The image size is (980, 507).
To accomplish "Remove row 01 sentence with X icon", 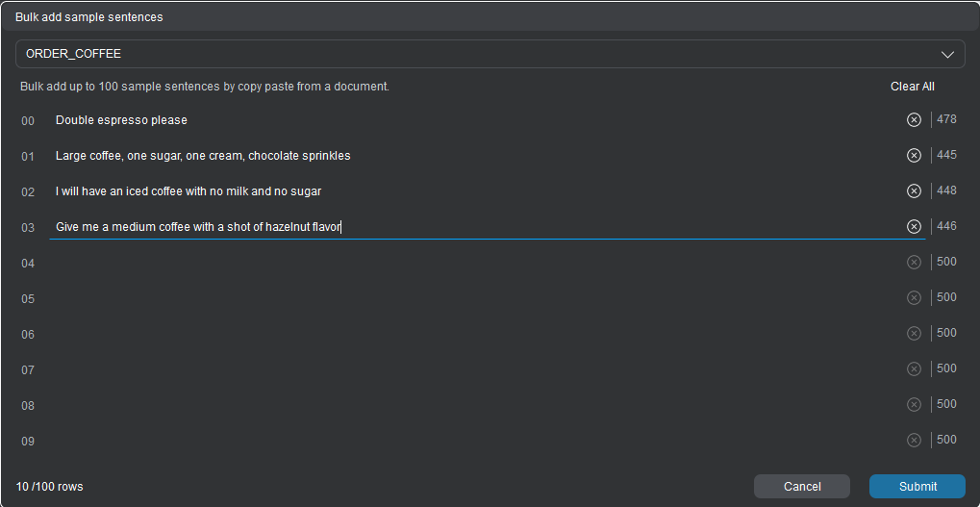I will point(914,156).
